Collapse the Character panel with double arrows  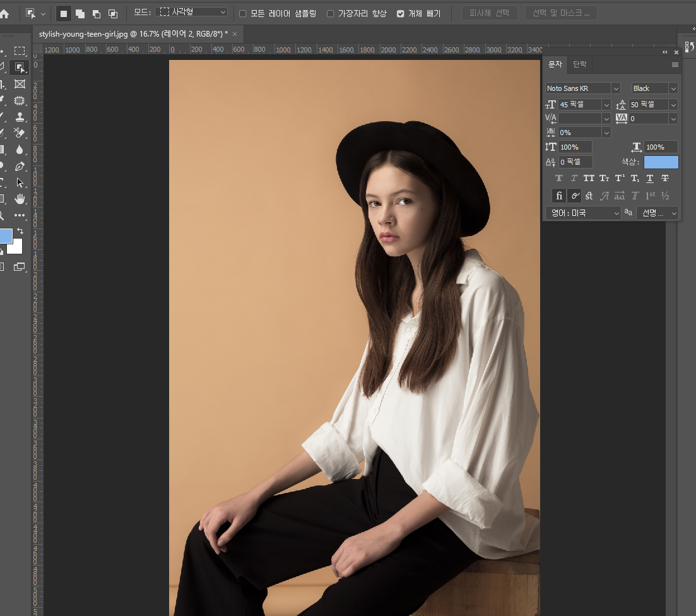664,52
